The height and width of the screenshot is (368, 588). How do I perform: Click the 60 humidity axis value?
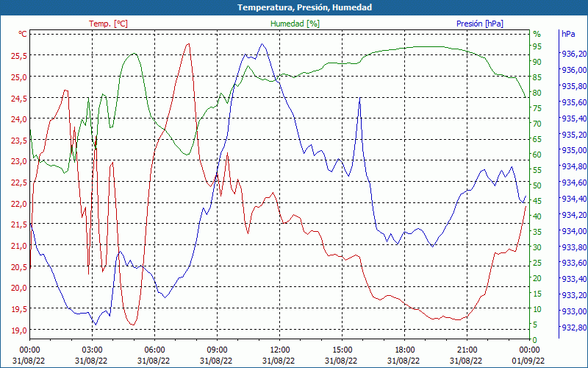[x=537, y=155]
